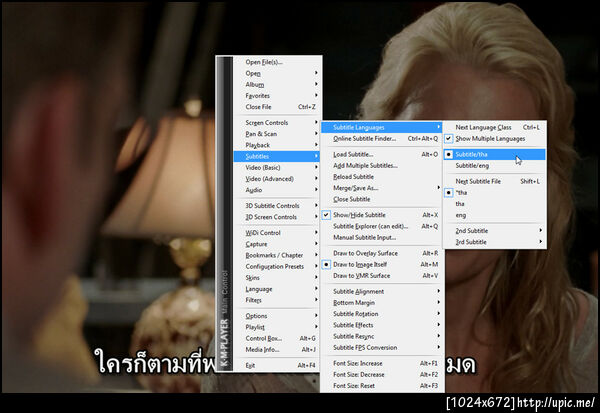The image size is (600, 413).
Task: Open the Favorites submenu
Action: (x=276, y=96)
